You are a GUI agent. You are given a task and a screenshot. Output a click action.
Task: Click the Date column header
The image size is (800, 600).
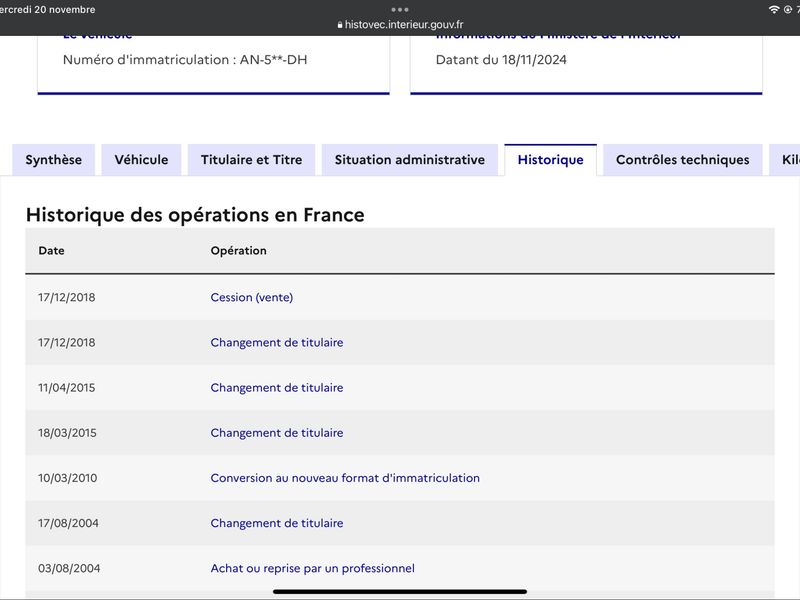(51, 251)
